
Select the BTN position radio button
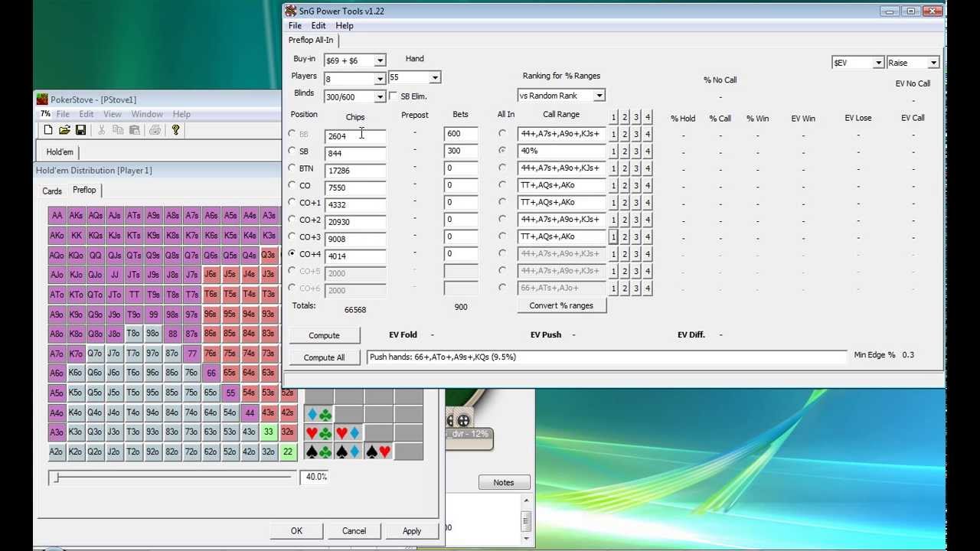pyautogui.click(x=292, y=168)
